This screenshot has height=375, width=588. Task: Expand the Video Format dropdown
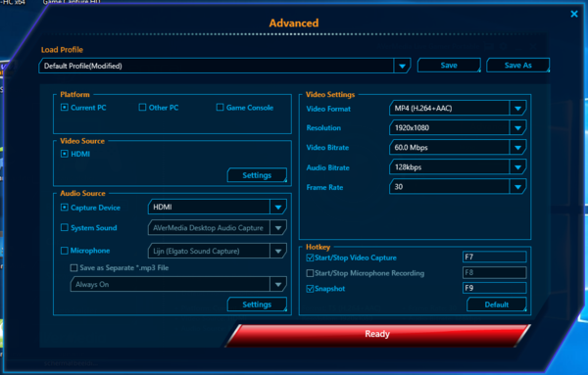tap(517, 109)
